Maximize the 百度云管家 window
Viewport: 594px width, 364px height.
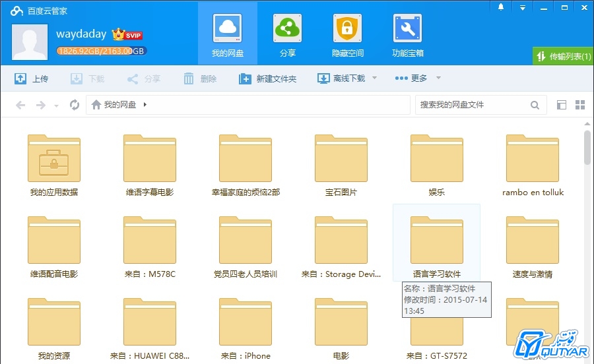tap(564, 7)
